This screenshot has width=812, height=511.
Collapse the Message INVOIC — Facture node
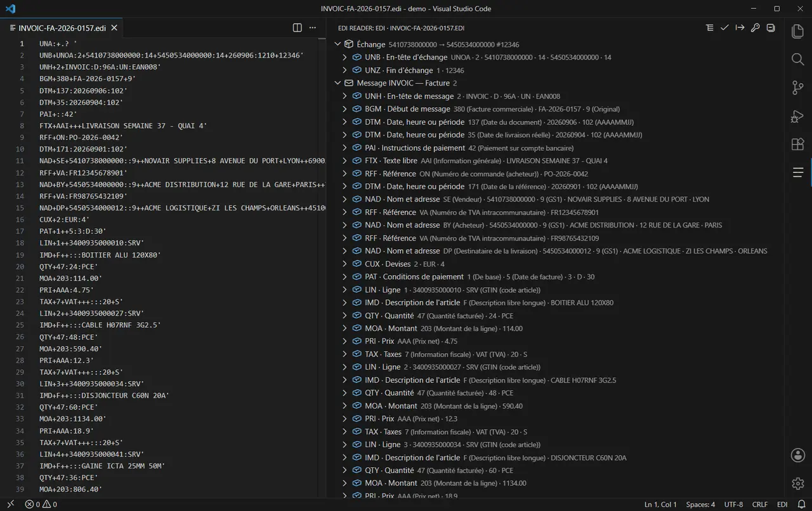(x=337, y=83)
